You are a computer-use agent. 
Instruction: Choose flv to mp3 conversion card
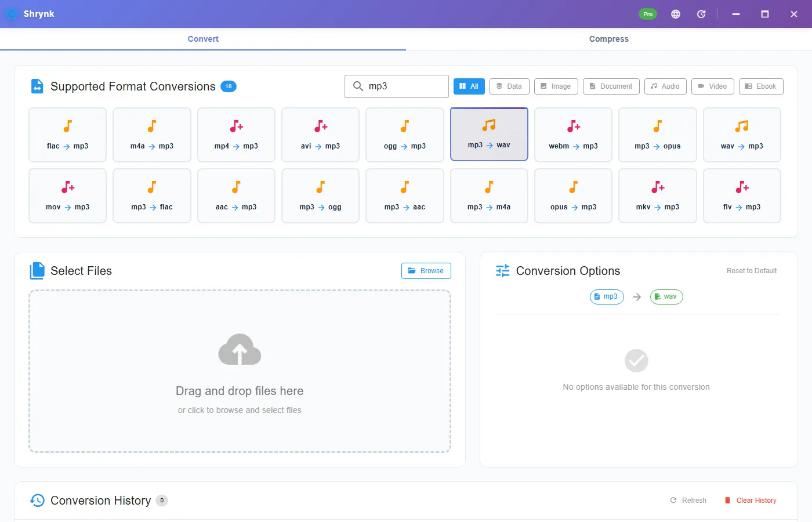click(x=742, y=195)
